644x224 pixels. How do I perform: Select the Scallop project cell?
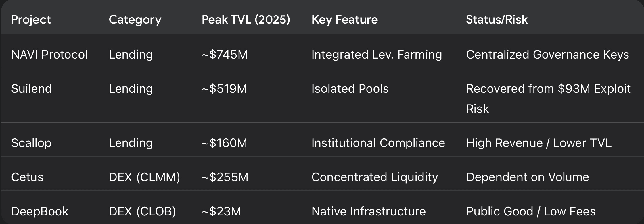[x=31, y=143]
